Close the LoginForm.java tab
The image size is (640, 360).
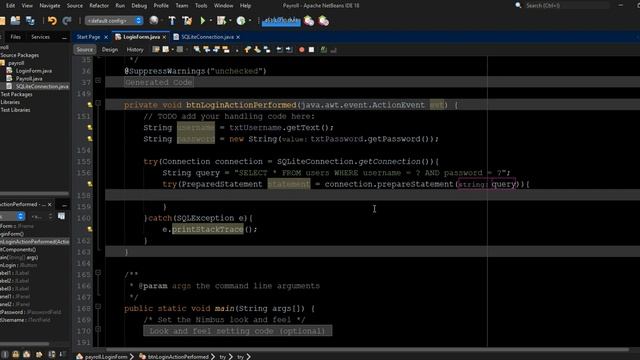(164, 37)
